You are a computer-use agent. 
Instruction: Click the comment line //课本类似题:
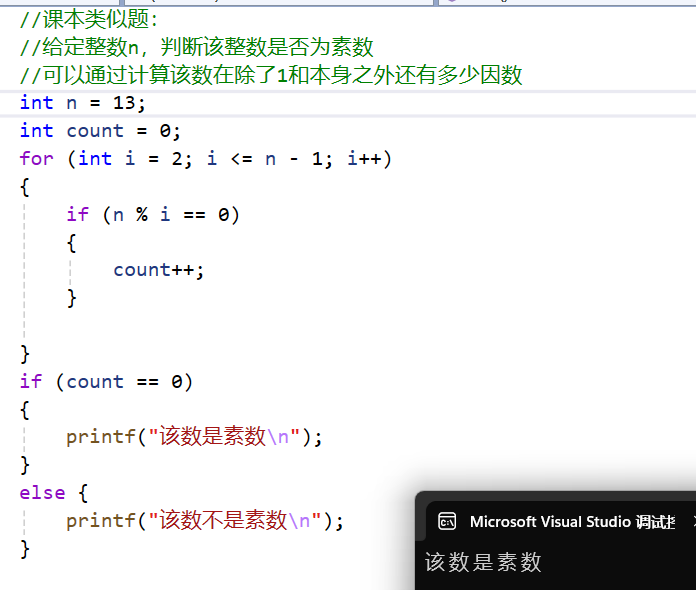88,19
